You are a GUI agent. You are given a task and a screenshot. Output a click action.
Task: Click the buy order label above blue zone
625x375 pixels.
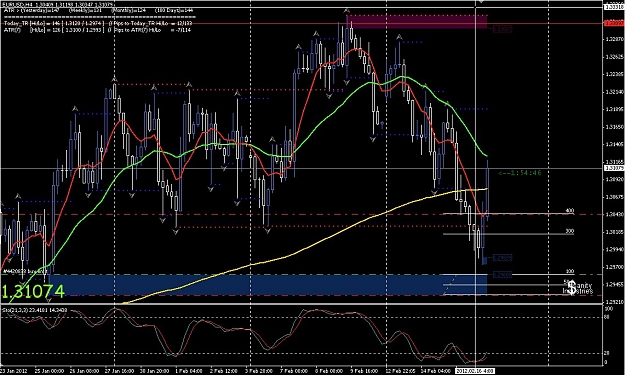click(25, 271)
